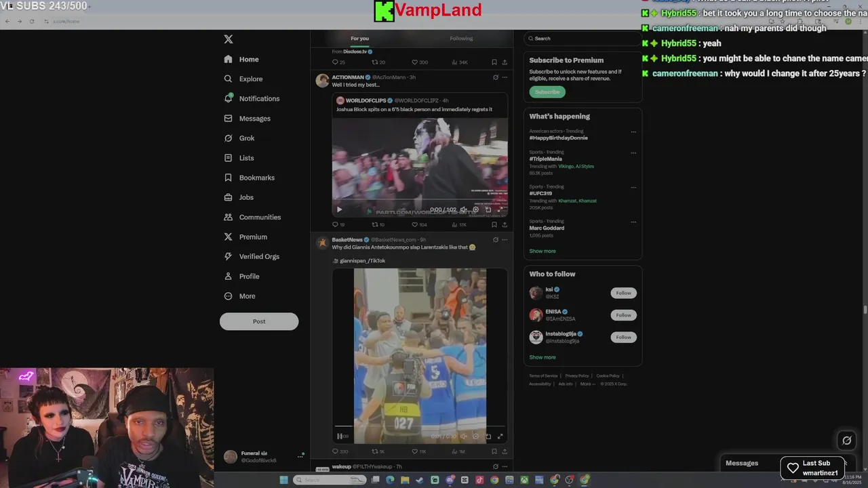The width and height of the screenshot is (868, 488).
Task: Click the Post button
Action: [x=259, y=321]
